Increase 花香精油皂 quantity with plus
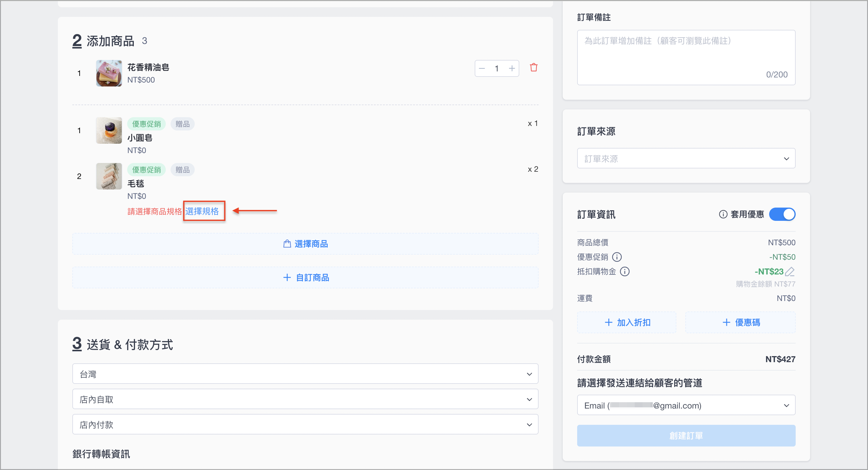868x470 pixels. [512, 68]
